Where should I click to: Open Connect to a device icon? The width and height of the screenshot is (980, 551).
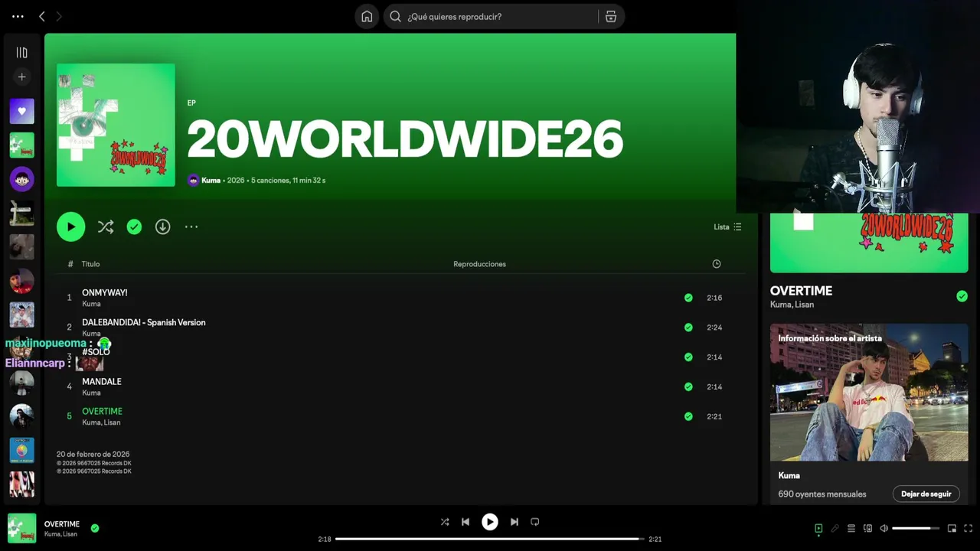867,528
